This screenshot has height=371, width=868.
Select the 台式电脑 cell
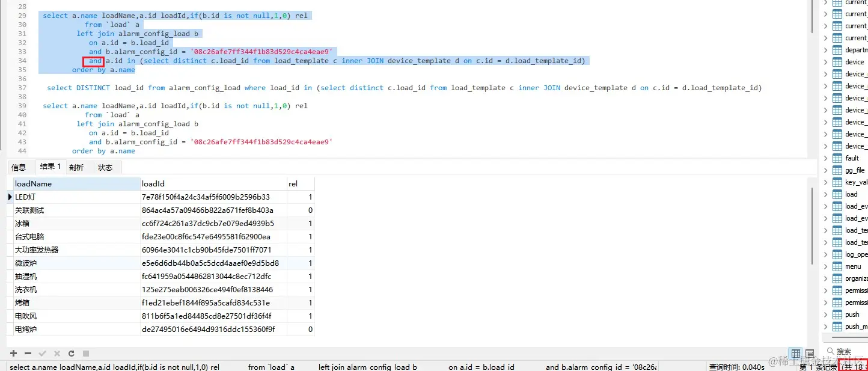point(77,236)
